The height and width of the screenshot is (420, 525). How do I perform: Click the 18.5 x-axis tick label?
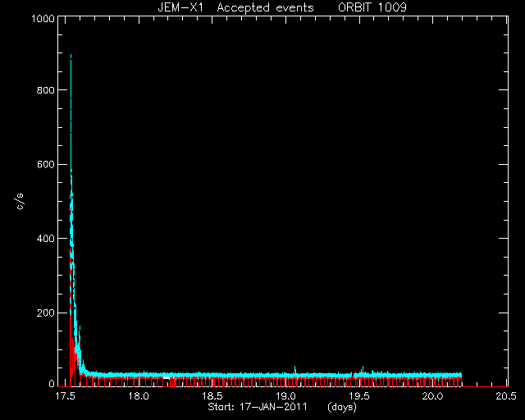tap(212, 396)
